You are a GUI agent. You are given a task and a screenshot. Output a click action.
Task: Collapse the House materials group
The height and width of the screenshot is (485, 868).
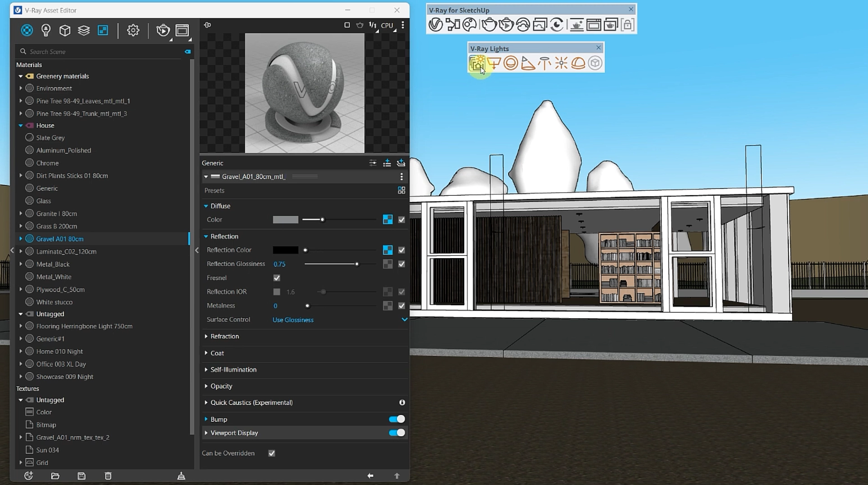click(21, 126)
